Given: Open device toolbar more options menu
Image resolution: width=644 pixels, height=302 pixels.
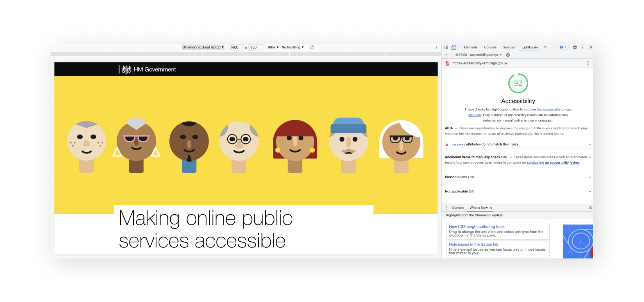Looking at the screenshot, I should [x=436, y=47].
